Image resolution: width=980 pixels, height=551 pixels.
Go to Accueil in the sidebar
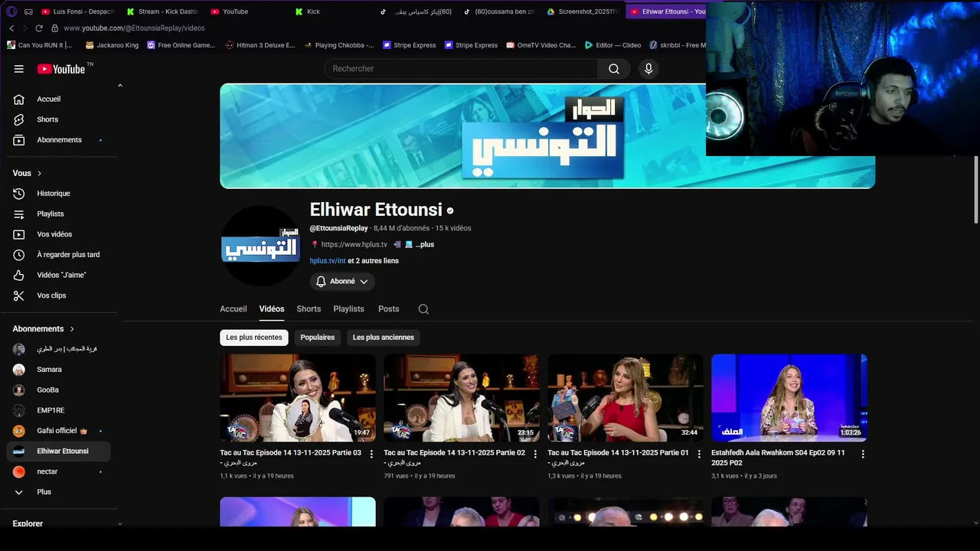(x=59, y=99)
